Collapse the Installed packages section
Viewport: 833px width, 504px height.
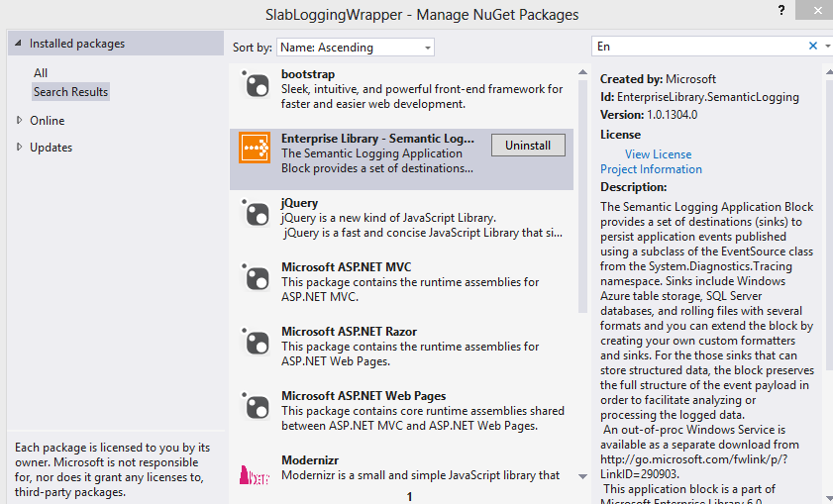pos(17,45)
